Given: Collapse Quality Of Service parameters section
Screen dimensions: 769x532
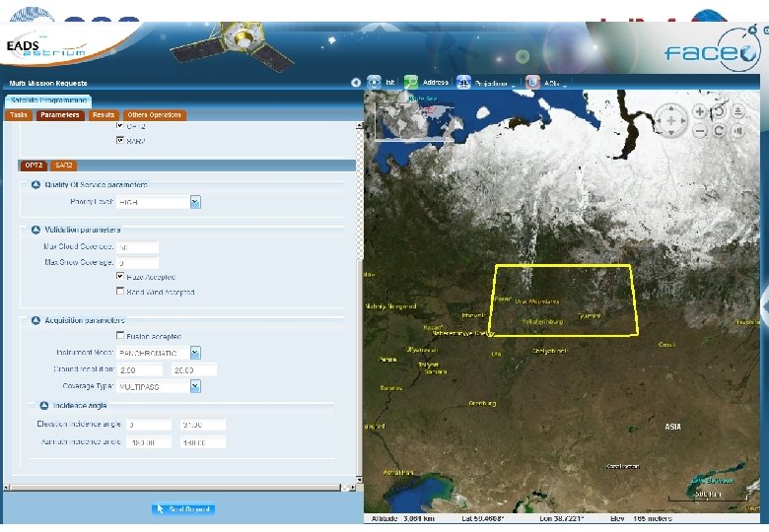Looking at the screenshot, I should pyautogui.click(x=35, y=185).
